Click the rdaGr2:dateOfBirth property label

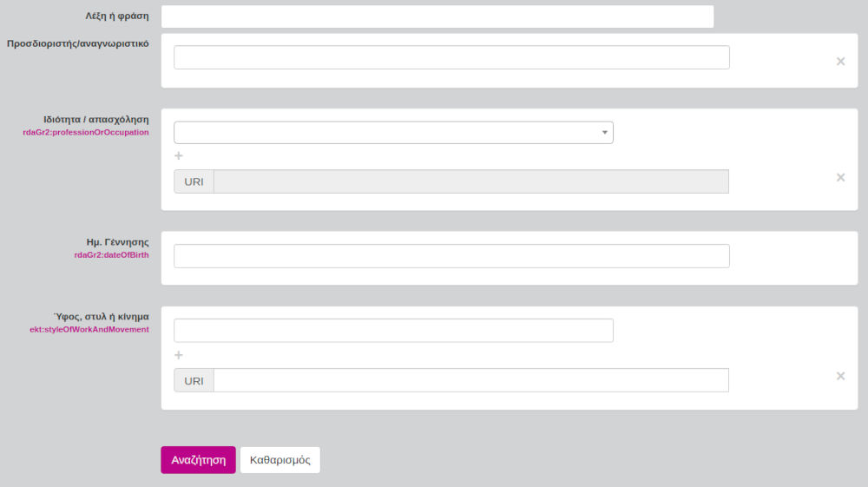pos(112,255)
